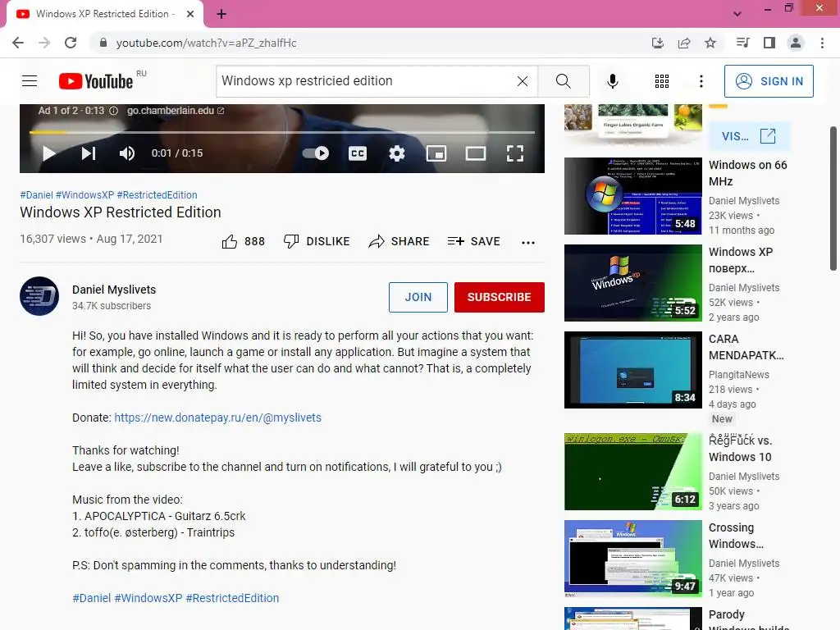The image size is (840, 630).
Task: Go to YouTube home logo
Action: pyautogui.click(x=96, y=81)
